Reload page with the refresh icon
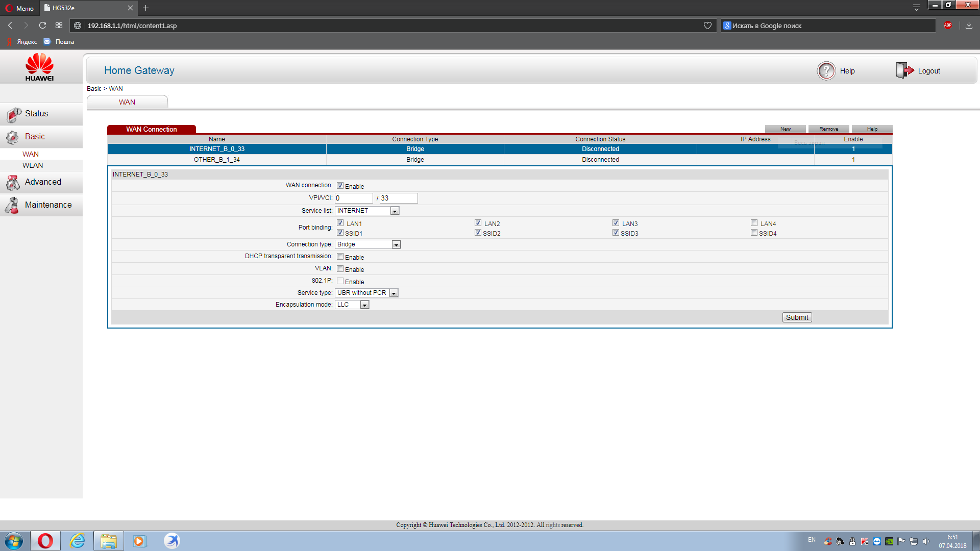980x551 pixels. pos(43,26)
